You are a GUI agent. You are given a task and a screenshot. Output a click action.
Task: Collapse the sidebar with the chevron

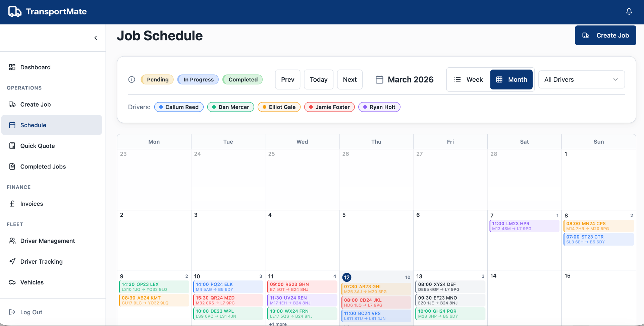(x=96, y=38)
